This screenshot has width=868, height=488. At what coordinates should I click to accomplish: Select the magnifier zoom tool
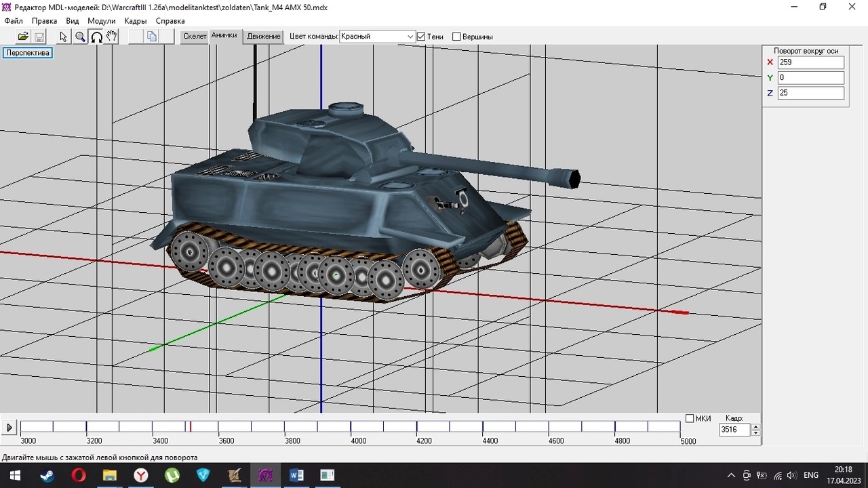click(80, 37)
